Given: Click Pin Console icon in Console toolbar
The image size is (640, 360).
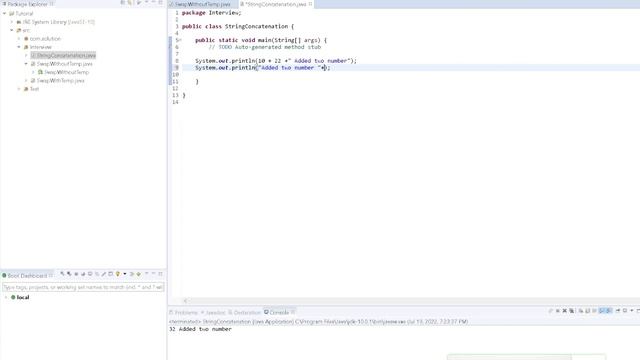Looking at the screenshot, I should (x=618, y=311).
